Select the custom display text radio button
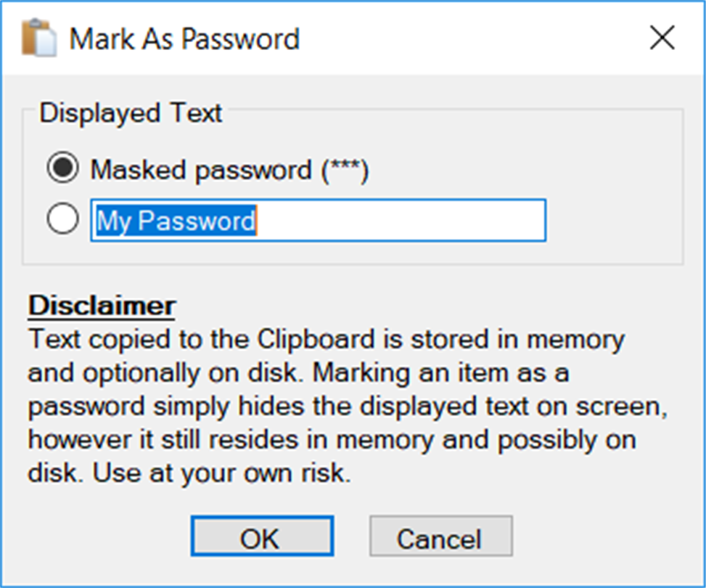 pyautogui.click(x=62, y=220)
